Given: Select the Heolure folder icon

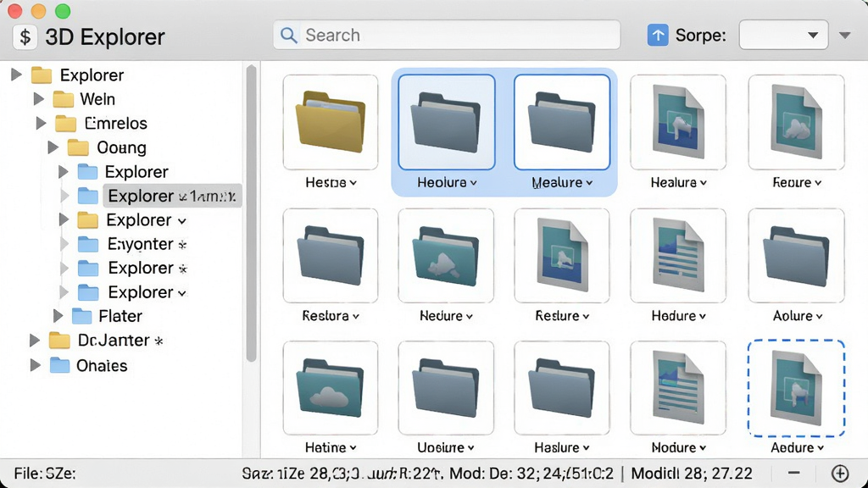Looking at the screenshot, I should pyautogui.click(x=447, y=122).
